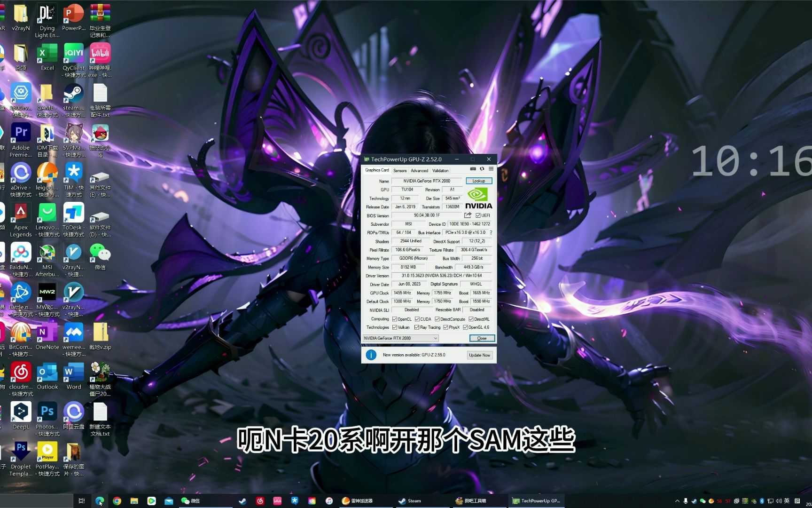Click the "449.3 GB/s" bandwidth value
Image resolution: width=812 pixels, height=508 pixels.
point(474,267)
